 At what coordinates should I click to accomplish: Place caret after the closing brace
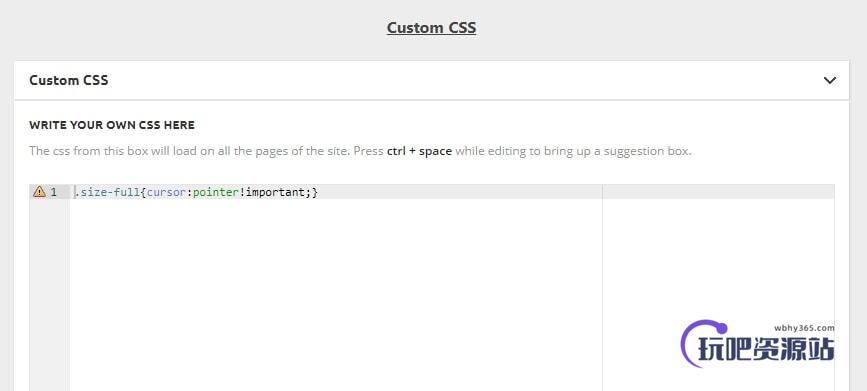[x=318, y=192]
